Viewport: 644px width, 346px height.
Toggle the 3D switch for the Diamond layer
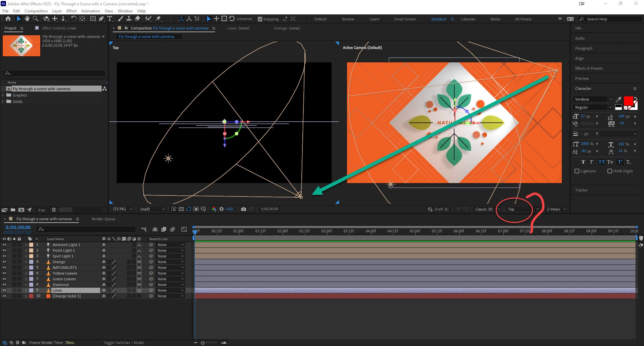click(x=139, y=285)
